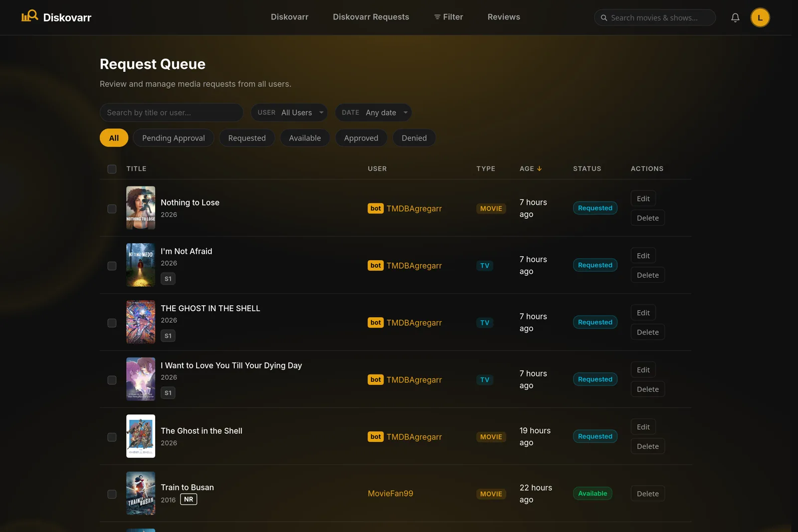
Task: Open the USER All Users dropdown
Action: click(289, 113)
